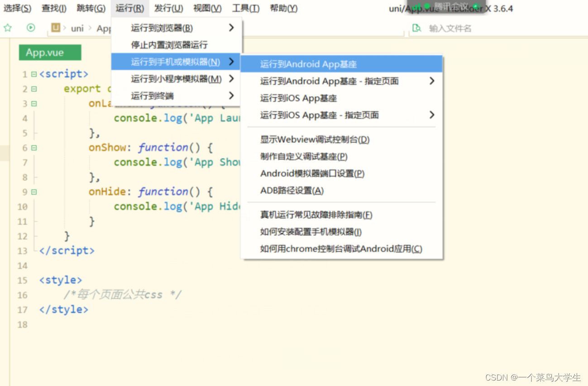Open the 发行(U) menu
Viewport: 588px width, 386px height.
(168, 8)
